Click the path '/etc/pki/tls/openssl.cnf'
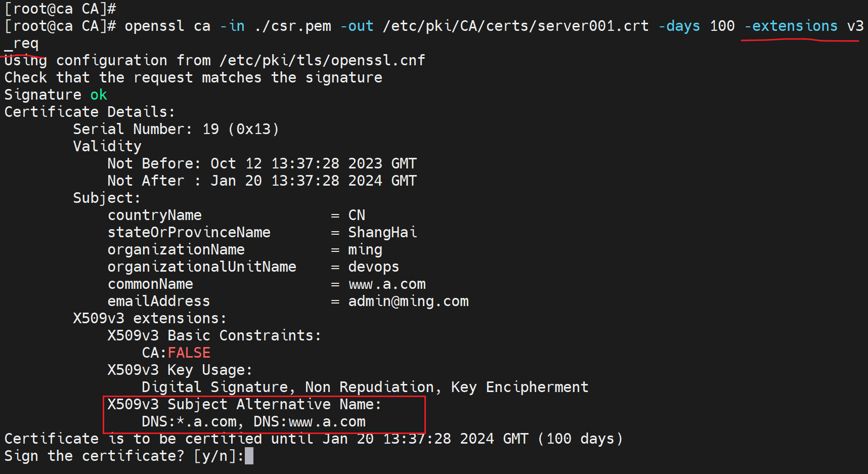 [x=322, y=60]
